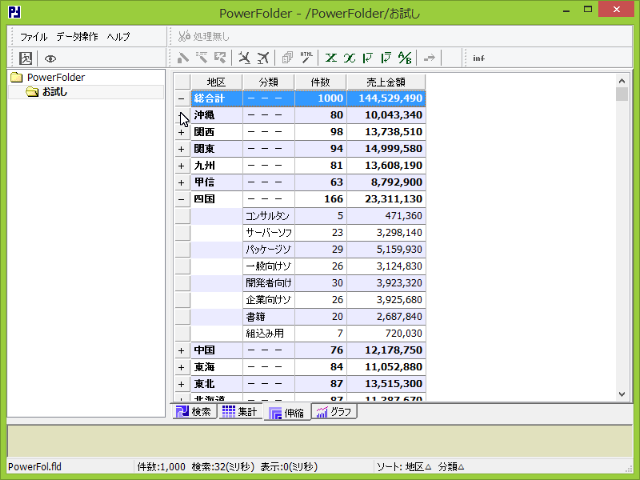Click the 件数 column header

[320, 82]
